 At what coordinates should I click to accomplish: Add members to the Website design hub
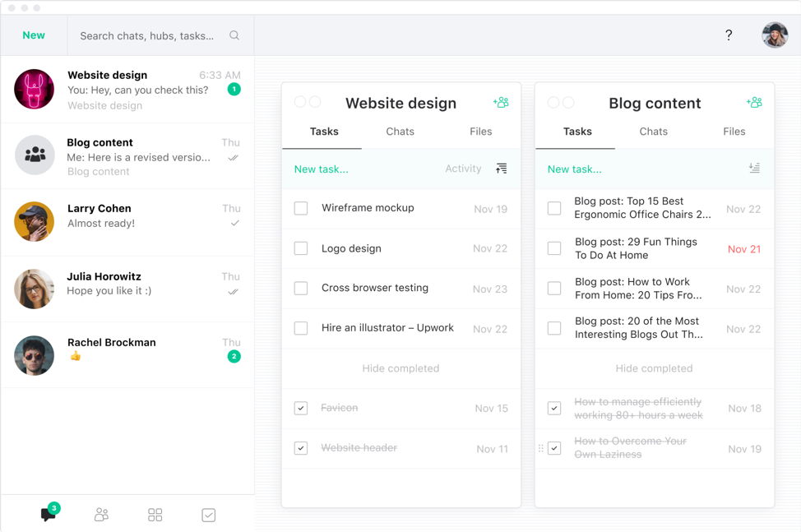click(501, 102)
